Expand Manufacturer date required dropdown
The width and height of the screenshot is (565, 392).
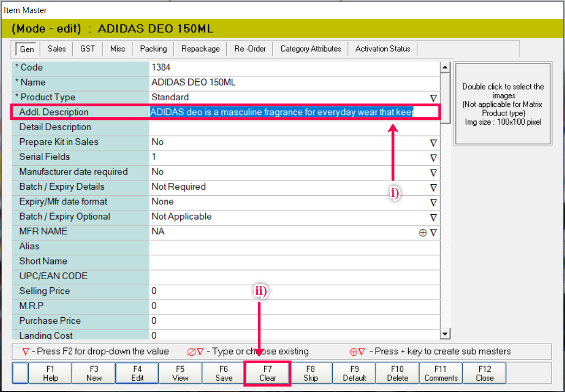[434, 173]
